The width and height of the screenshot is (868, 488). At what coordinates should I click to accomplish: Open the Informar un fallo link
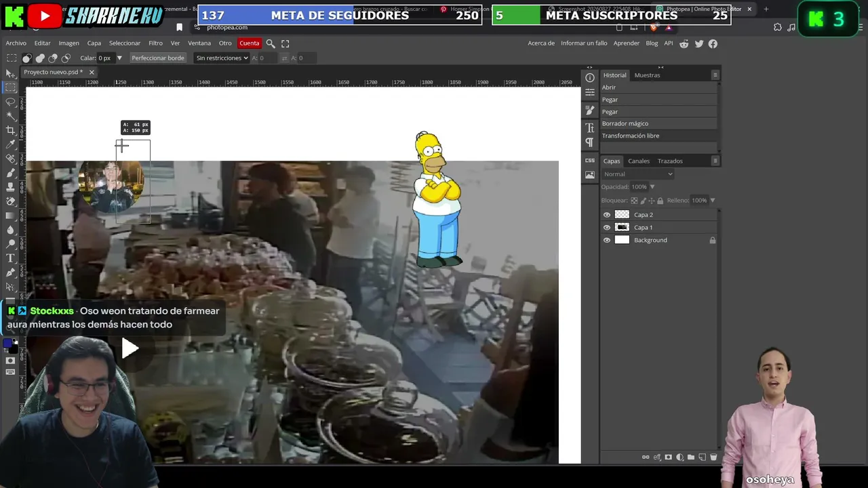[x=584, y=43]
